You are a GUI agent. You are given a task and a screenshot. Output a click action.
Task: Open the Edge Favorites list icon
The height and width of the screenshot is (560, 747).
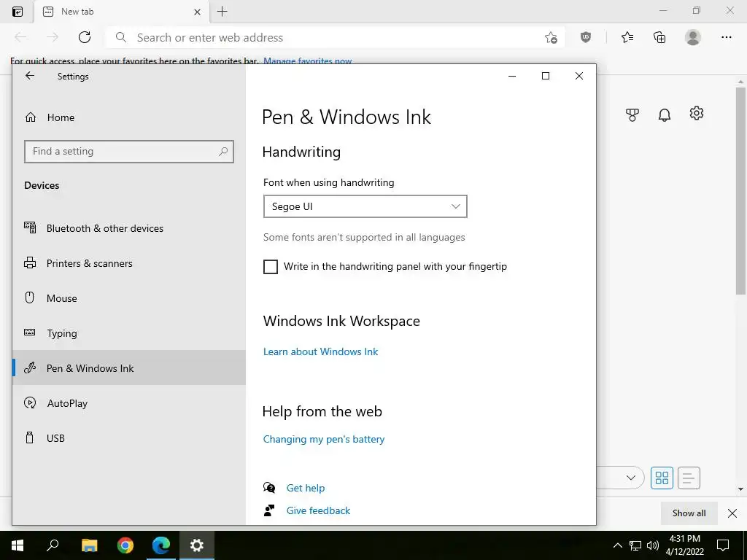(x=627, y=37)
